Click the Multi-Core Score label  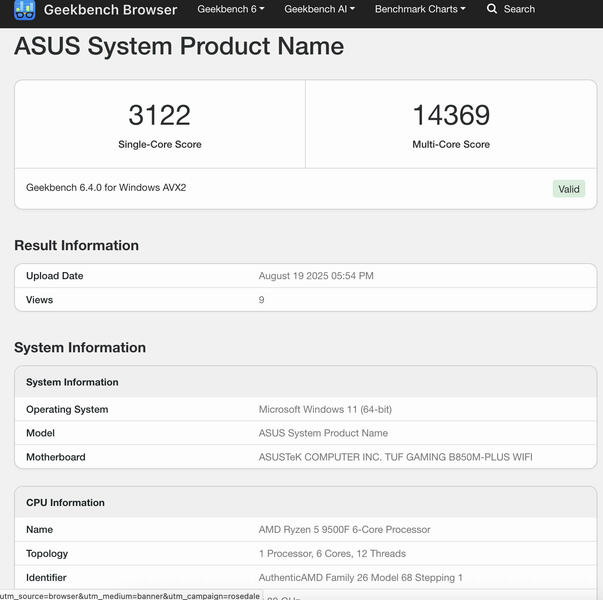coord(451,144)
